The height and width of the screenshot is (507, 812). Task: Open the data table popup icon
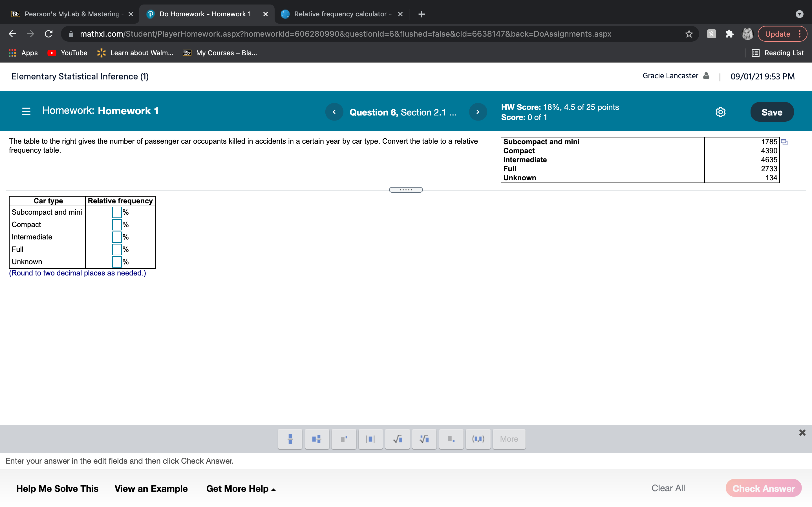(x=784, y=142)
